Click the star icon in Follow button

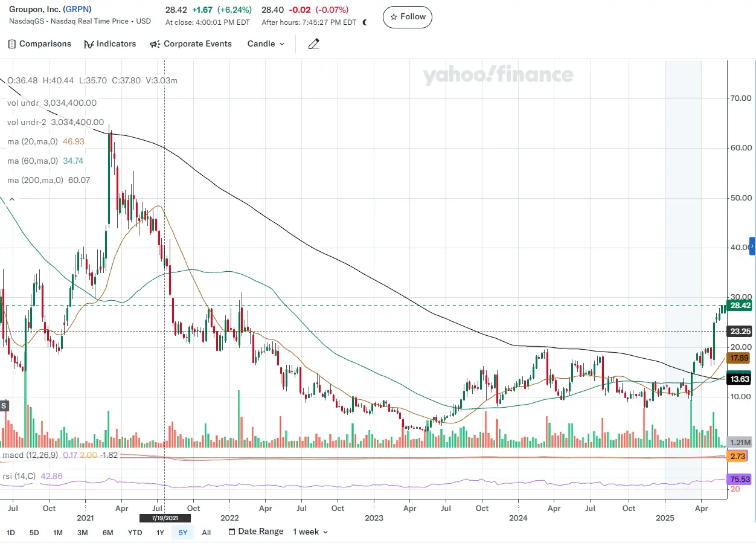click(394, 17)
